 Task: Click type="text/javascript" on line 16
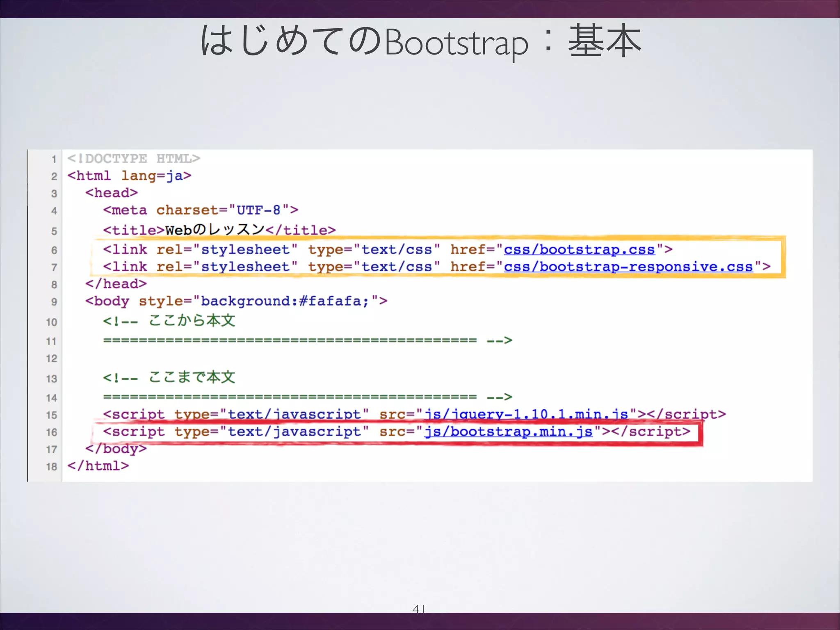272,431
